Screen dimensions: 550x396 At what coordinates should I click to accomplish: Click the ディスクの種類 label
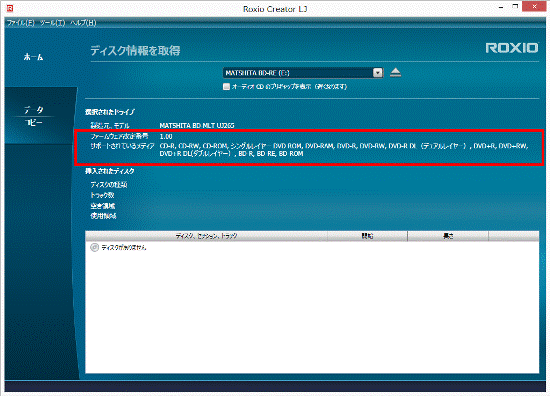109,184
